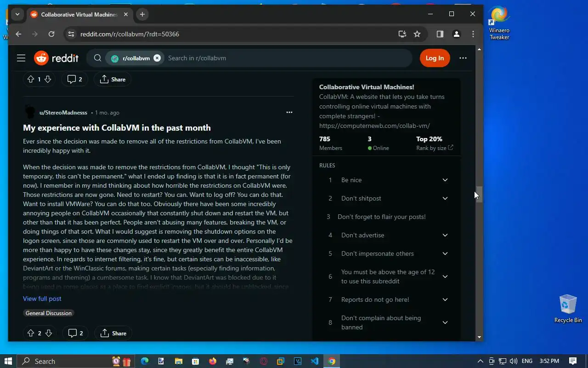This screenshot has width=588, height=368.
Task: Bookmark this page with the star
Action: pyautogui.click(x=417, y=34)
